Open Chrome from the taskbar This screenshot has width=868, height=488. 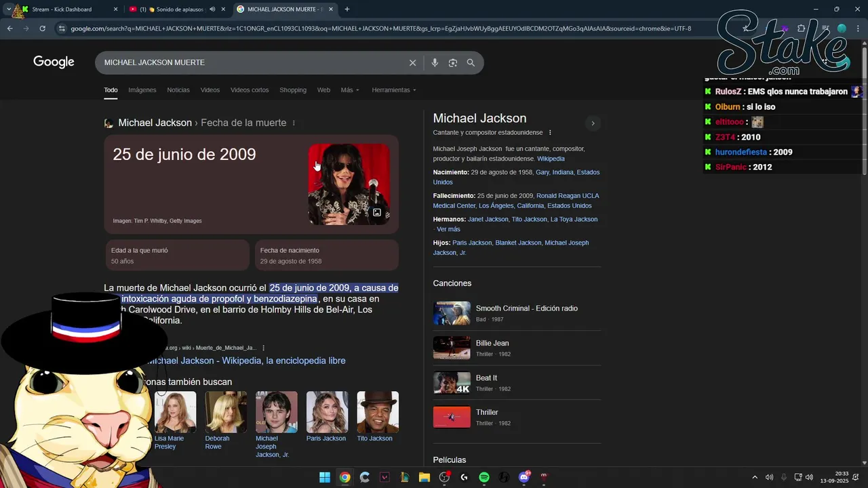coord(344,477)
